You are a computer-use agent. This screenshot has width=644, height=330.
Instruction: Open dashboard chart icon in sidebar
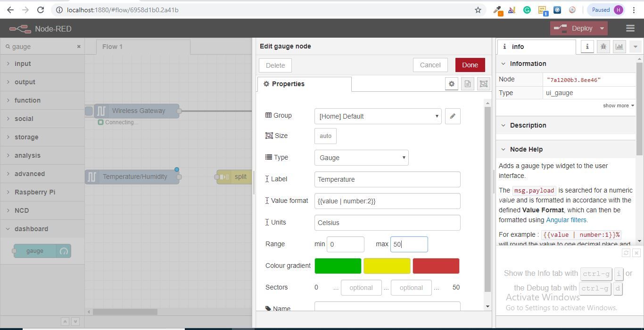(619, 47)
